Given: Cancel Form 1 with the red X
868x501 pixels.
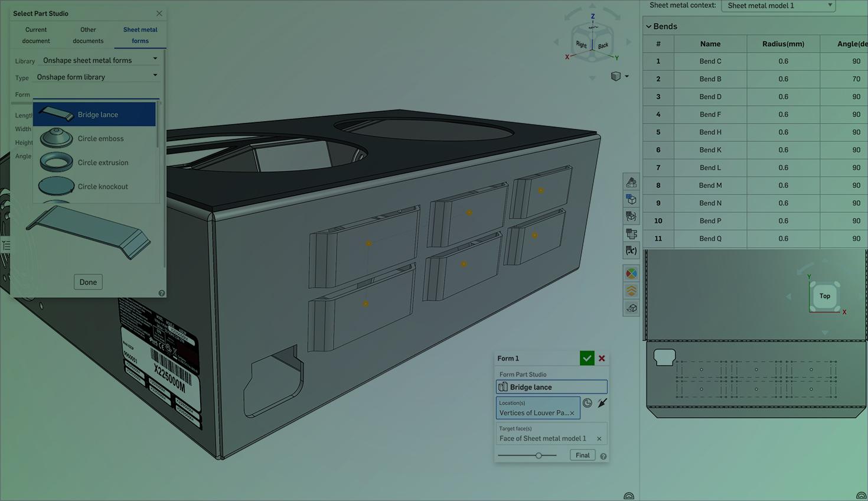Looking at the screenshot, I should pyautogui.click(x=602, y=359).
